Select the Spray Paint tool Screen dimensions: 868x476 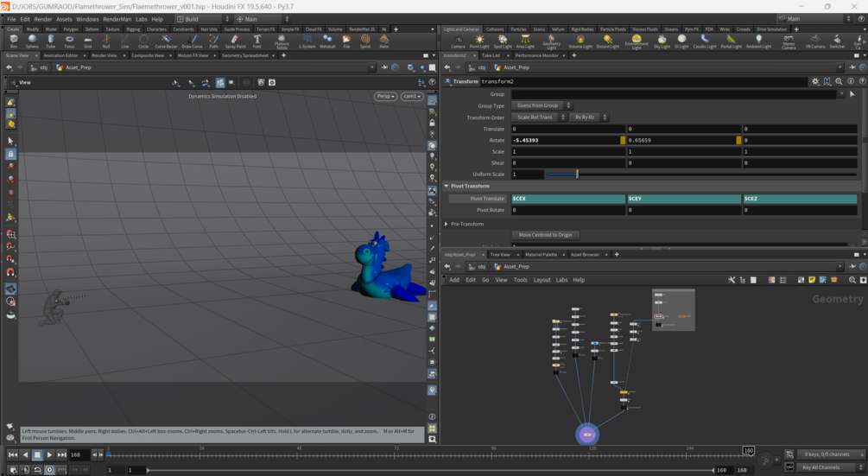pos(235,41)
